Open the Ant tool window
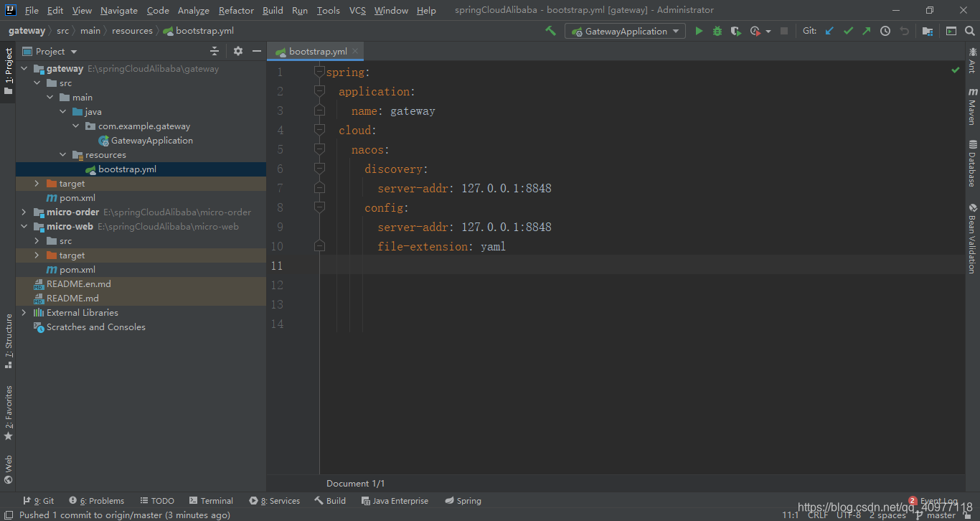The height and width of the screenshot is (521, 980). [x=973, y=60]
